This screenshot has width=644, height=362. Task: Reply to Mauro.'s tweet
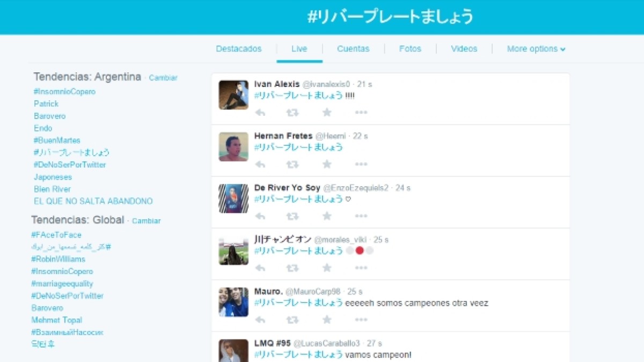click(x=260, y=320)
